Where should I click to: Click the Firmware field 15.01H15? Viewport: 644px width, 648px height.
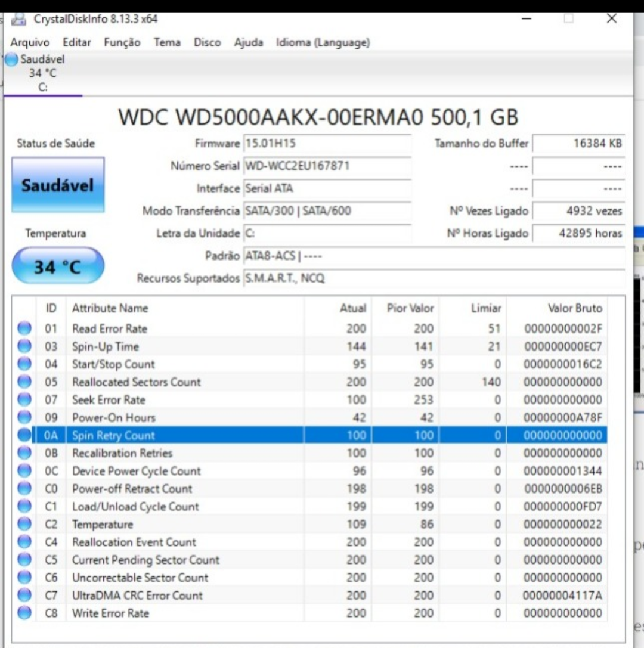[327, 144]
